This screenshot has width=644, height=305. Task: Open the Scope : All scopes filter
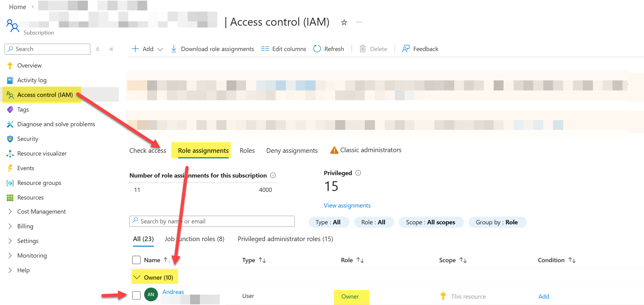[431, 222]
